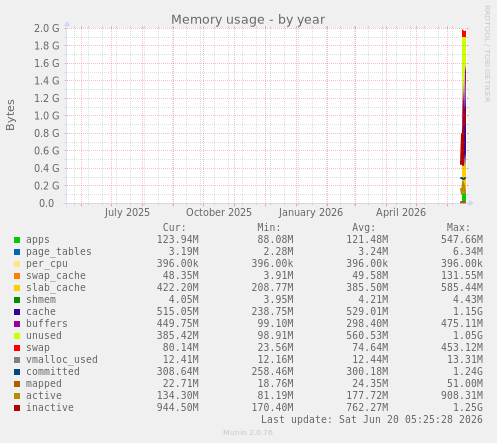Image resolution: width=497 pixels, height=443 pixels.
Task: Click the 'shmem' legend label
Action: (x=41, y=300)
